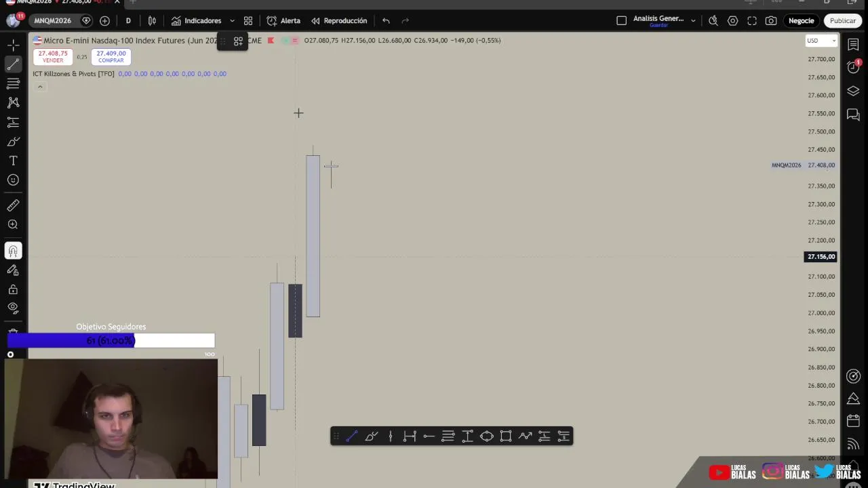
Task: Open the Fibonacci tools group
Action: 13,83
